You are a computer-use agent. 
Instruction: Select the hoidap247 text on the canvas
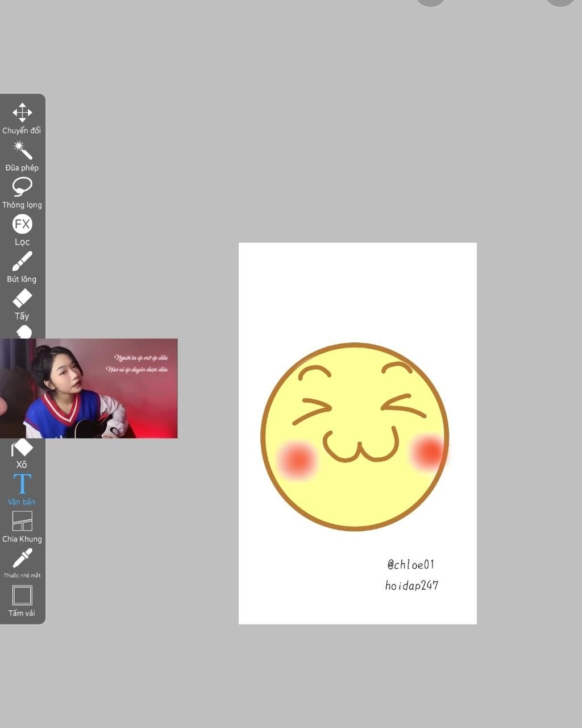[411, 585]
